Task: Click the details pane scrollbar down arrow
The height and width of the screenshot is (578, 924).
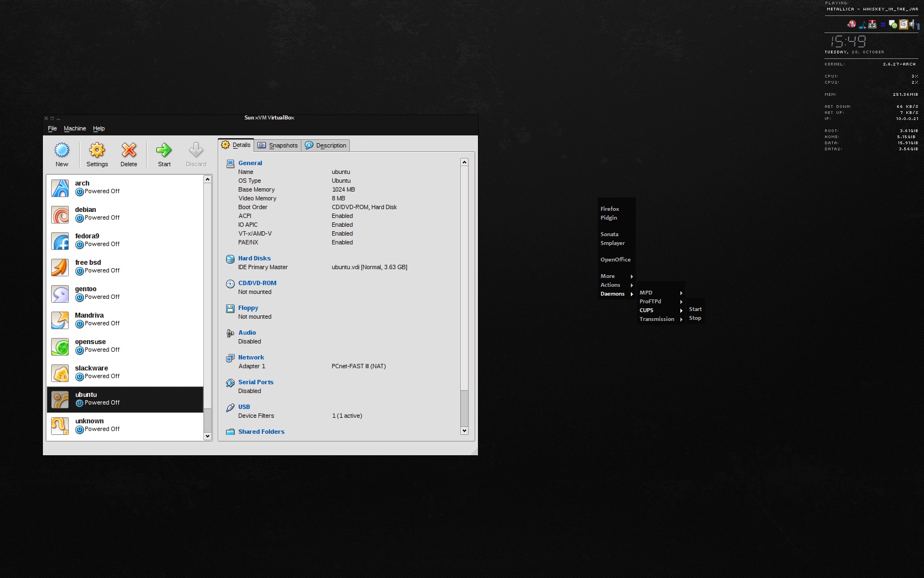Action: pos(464,431)
